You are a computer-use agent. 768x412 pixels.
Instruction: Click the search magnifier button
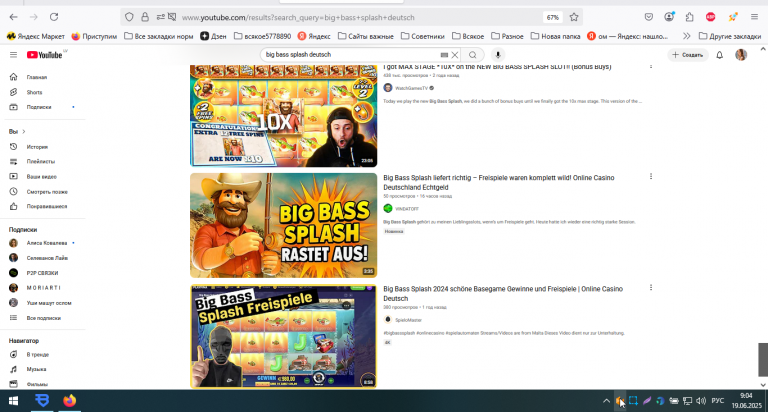(473, 55)
